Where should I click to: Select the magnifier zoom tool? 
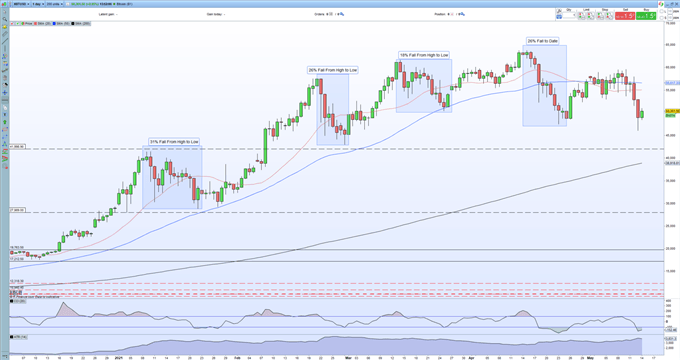coord(5,19)
